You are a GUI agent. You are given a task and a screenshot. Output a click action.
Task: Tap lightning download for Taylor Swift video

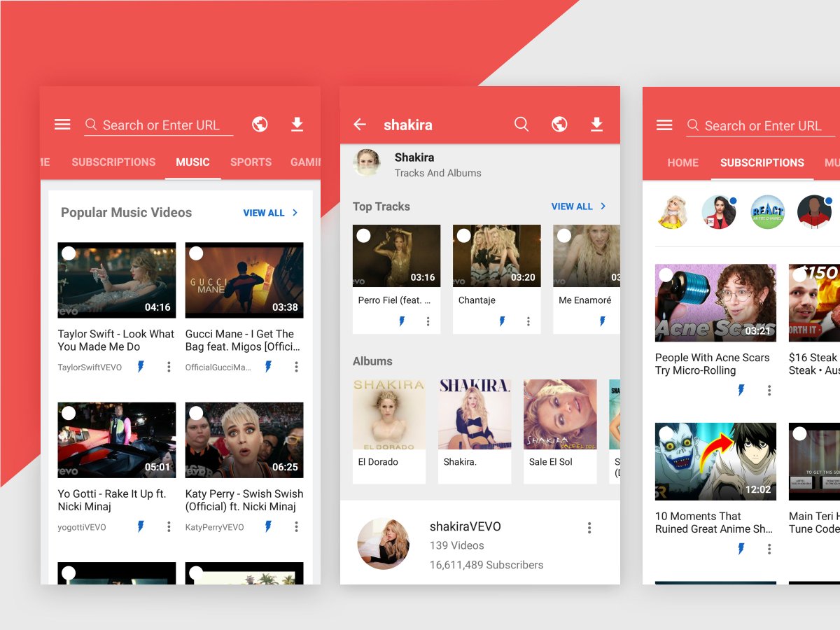[141, 367]
